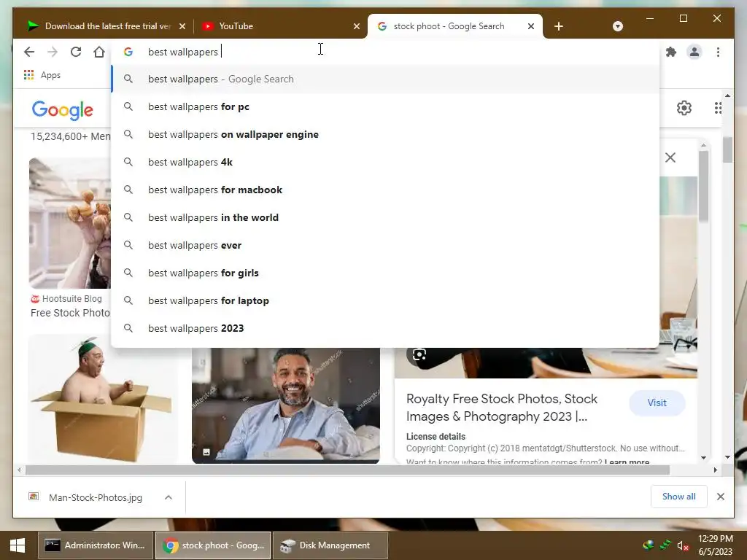This screenshot has width=747, height=560.
Task: Open the Apps bookmarks shortcut
Action: click(x=42, y=75)
